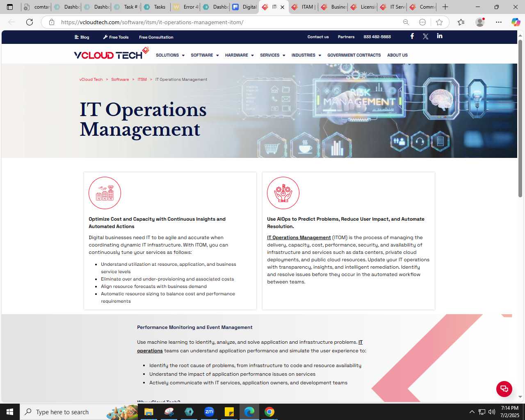Close the current ITOM tab

coord(282,7)
